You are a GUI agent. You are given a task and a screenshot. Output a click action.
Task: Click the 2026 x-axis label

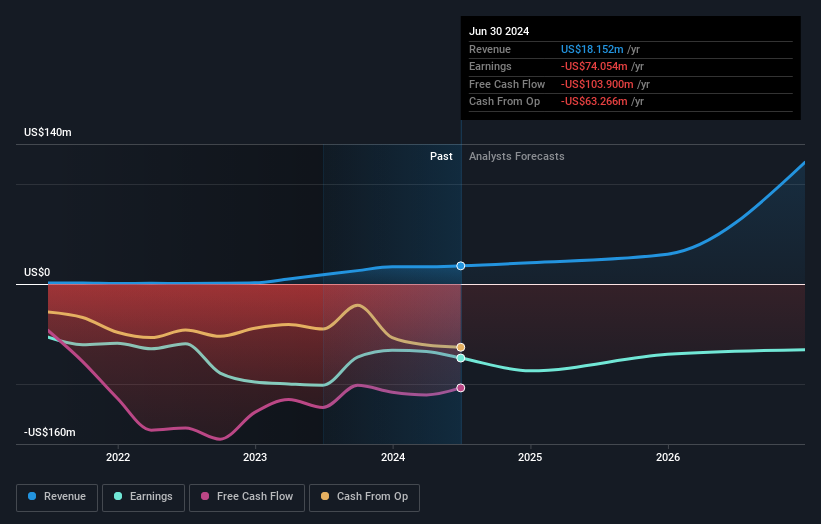click(668, 457)
